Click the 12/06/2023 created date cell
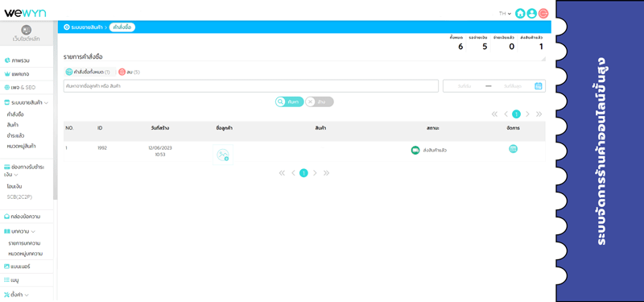 pos(159,151)
